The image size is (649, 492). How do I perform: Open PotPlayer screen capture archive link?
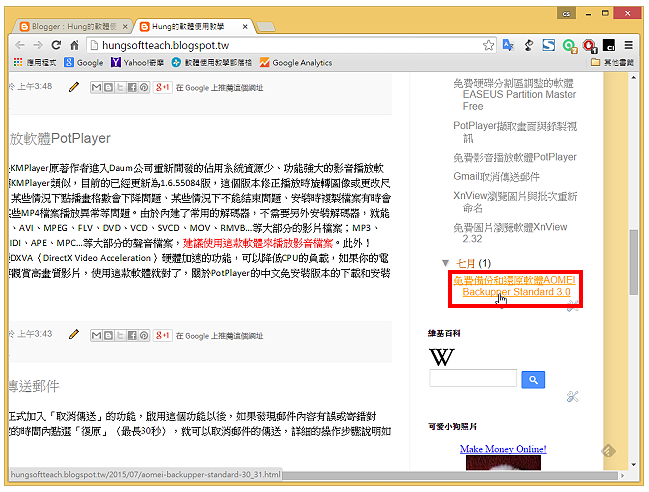point(515,132)
